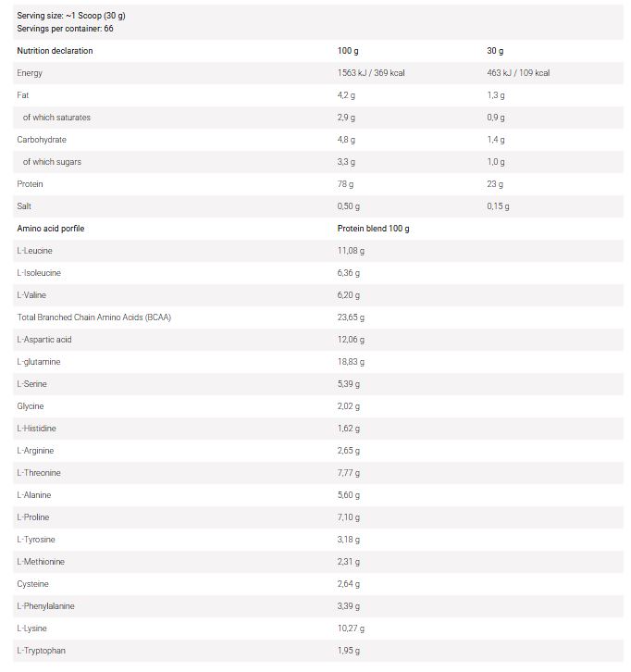This screenshot has width=631, height=672.
Task: Select the L-Threonine row label
Action: tap(39, 473)
